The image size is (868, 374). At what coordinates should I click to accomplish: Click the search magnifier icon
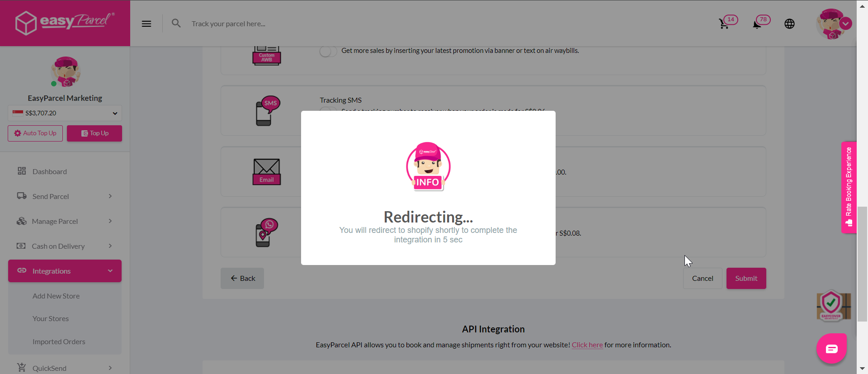coord(176,23)
